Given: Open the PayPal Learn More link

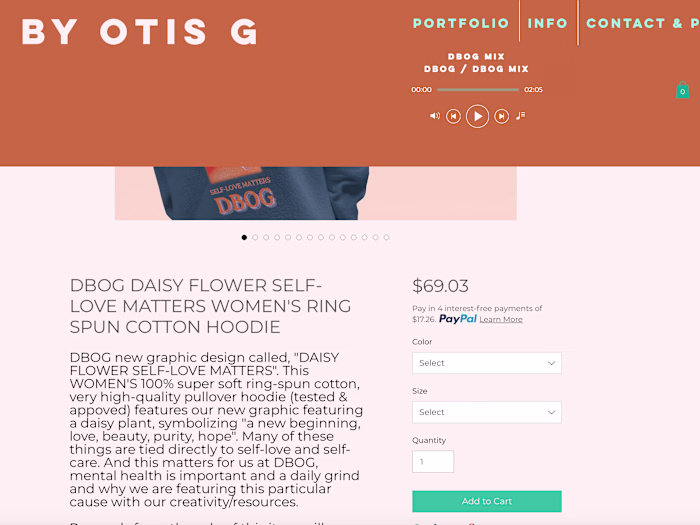Looking at the screenshot, I should (x=501, y=320).
